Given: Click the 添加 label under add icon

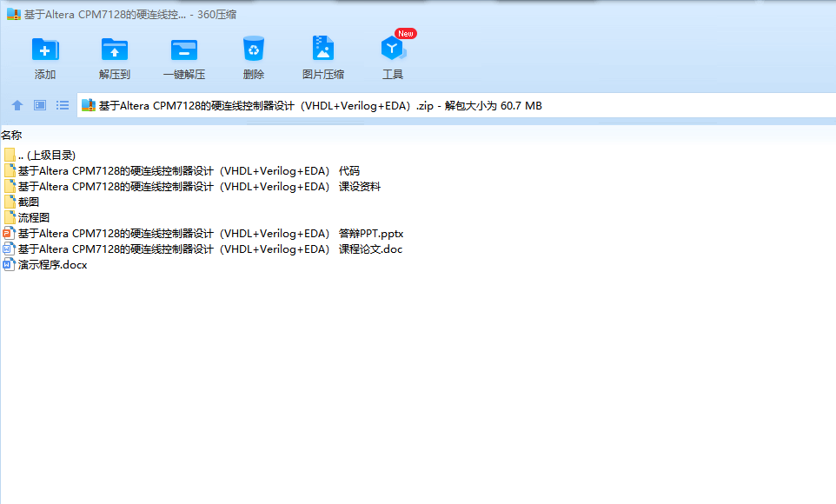Looking at the screenshot, I should 45,75.
